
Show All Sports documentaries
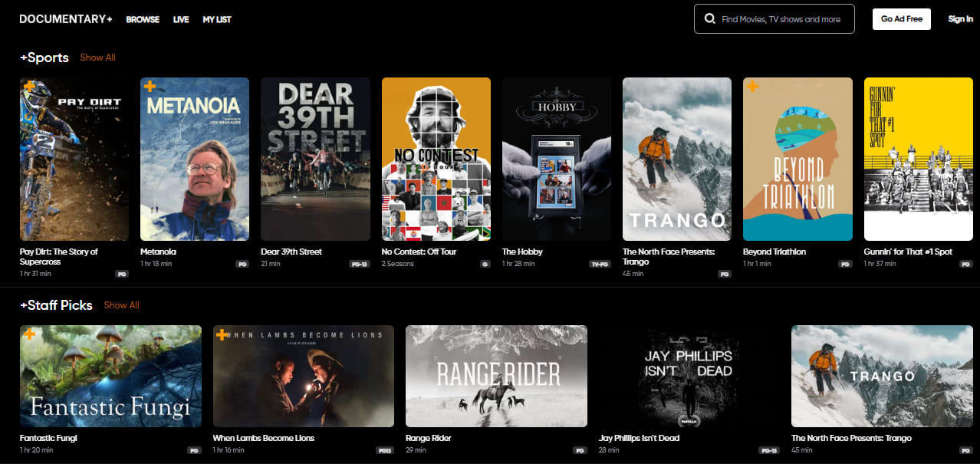point(97,58)
